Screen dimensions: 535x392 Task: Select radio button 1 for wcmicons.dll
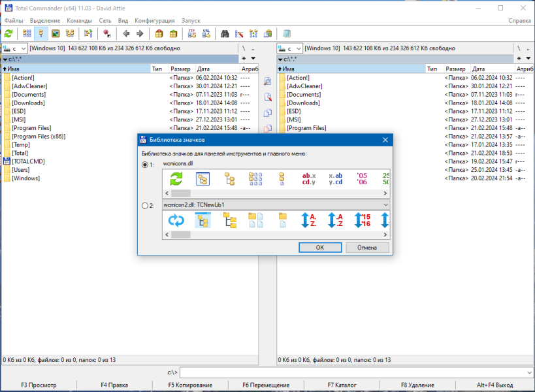(145, 165)
